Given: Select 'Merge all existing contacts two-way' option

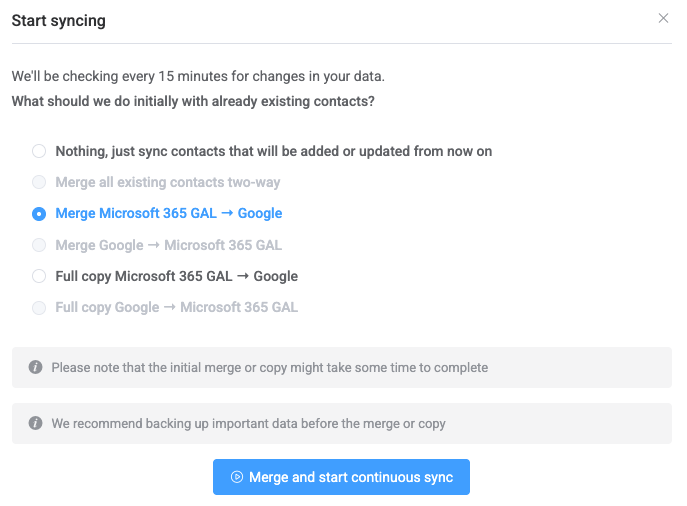Looking at the screenshot, I should coord(39,182).
